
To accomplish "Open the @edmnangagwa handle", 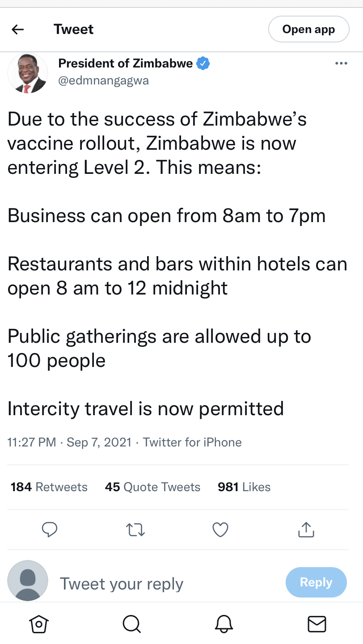I will point(104,80).
